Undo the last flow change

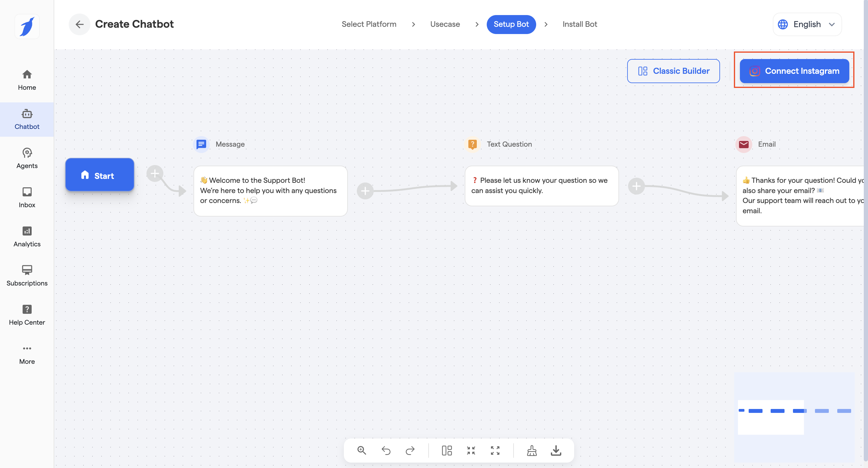pyautogui.click(x=386, y=451)
